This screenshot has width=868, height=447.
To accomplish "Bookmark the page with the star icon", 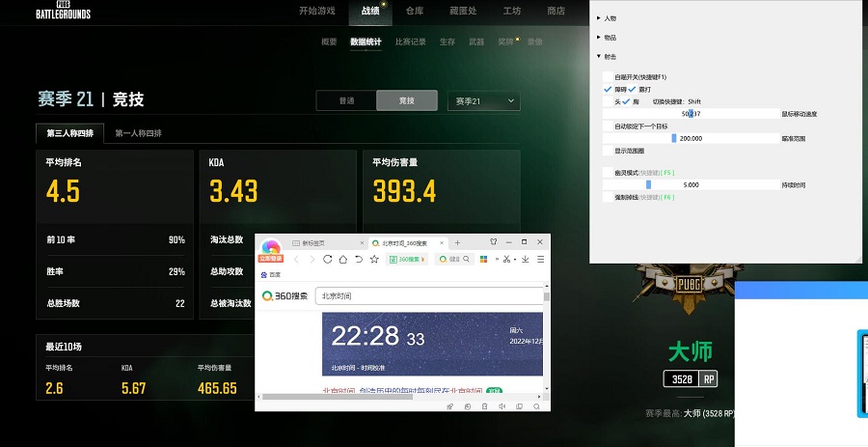I will click(x=374, y=260).
